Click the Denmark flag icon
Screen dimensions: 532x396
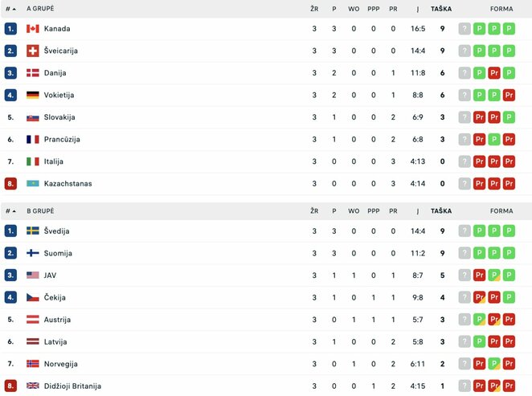(32, 73)
